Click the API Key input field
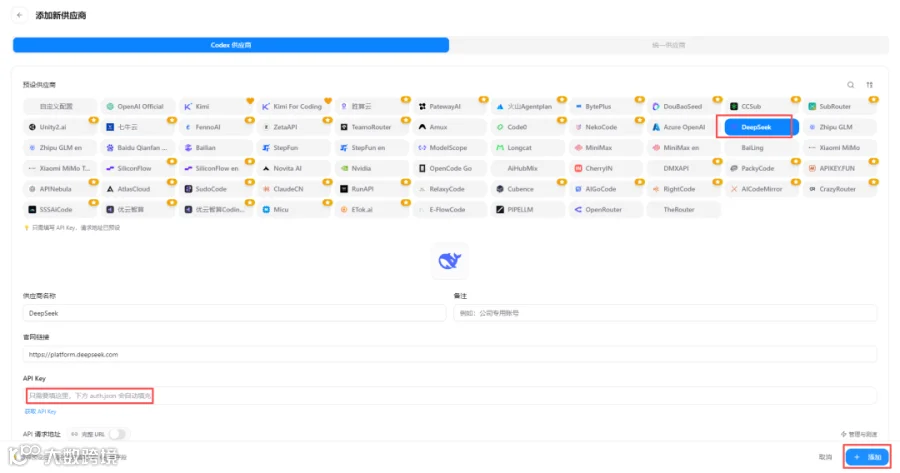The image size is (900, 473). coord(450,396)
